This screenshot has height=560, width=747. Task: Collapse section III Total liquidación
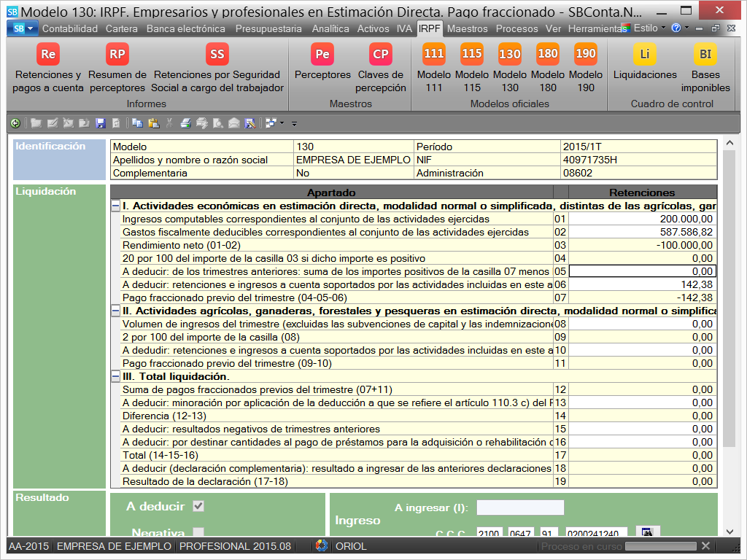pos(115,377)
